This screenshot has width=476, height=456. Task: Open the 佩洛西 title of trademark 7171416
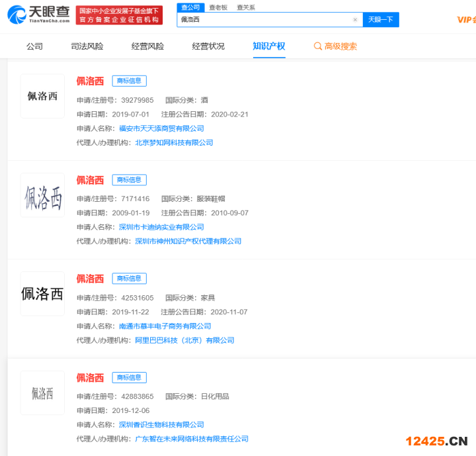click(x=90, y=180)
